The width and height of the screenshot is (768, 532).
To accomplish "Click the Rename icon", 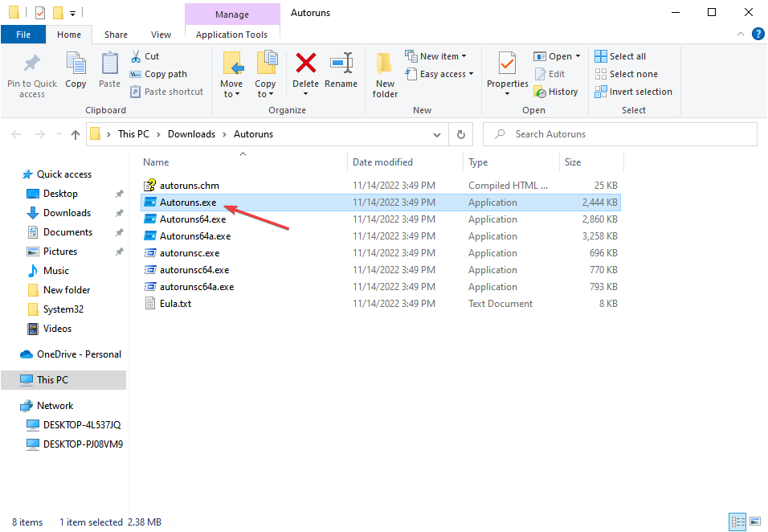I will 341,63.
